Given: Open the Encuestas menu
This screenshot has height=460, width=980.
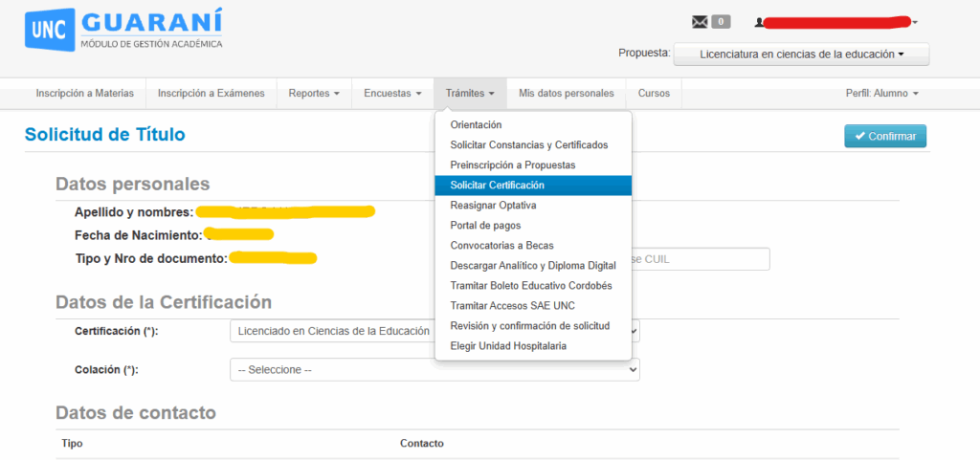Looking at the screenshot, I should click(392, 94).
